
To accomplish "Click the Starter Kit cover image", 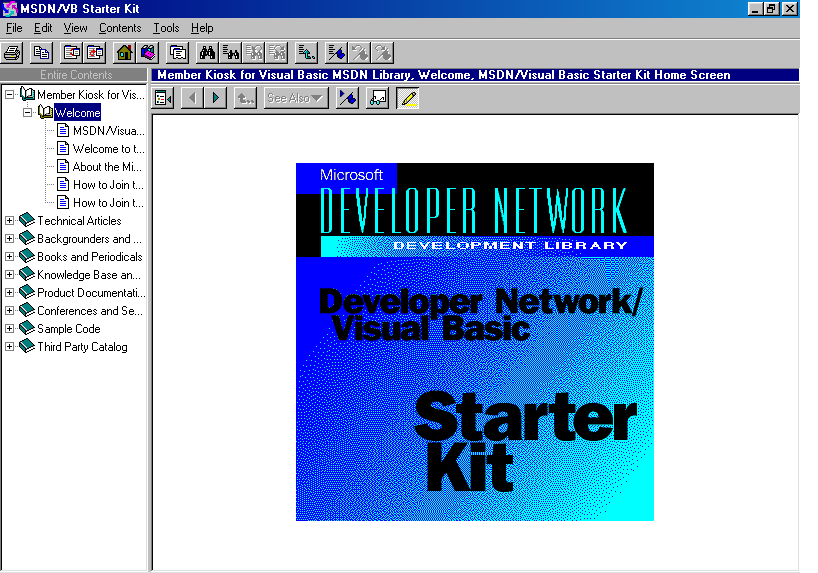I will 475,342.
